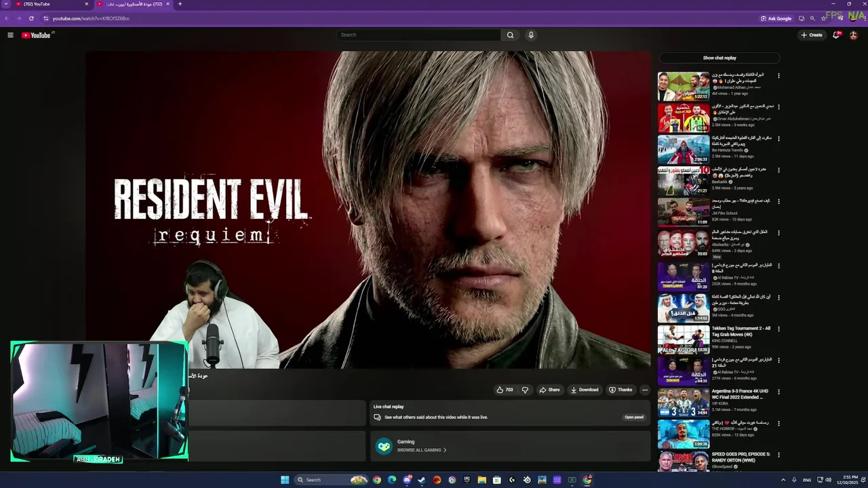Reload the page in the browser
The width and height of the screenshot is (868, 488).
(31, 18)
